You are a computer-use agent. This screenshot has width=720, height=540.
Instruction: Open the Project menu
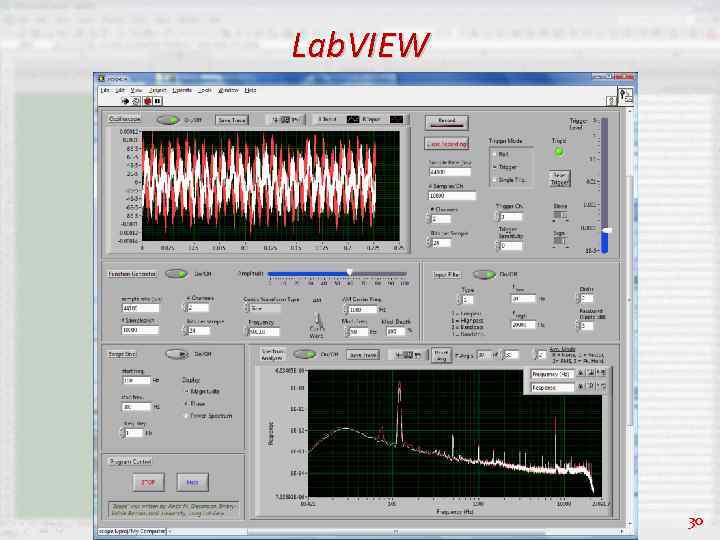click(158, 90)
